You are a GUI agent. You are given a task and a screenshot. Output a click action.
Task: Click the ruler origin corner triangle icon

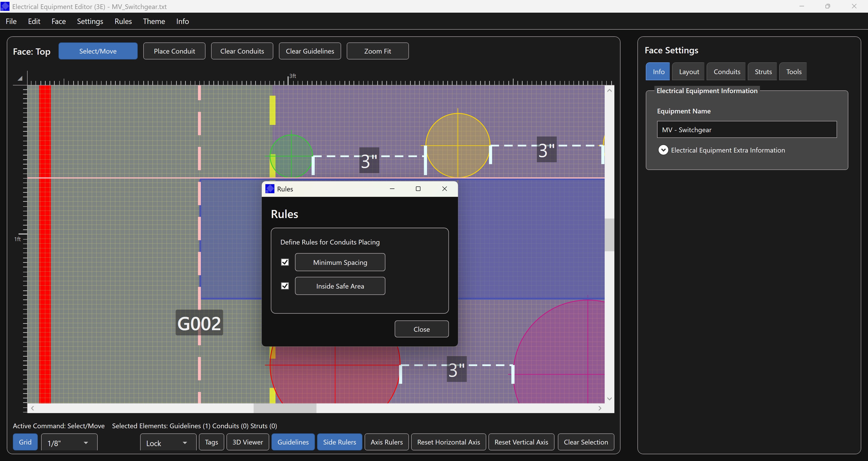[x=20, y=78]
